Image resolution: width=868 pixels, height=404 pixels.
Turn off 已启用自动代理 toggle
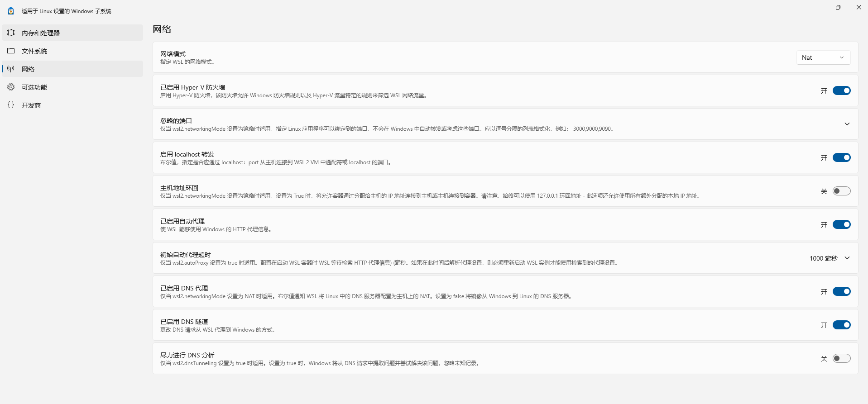[841, 224]
